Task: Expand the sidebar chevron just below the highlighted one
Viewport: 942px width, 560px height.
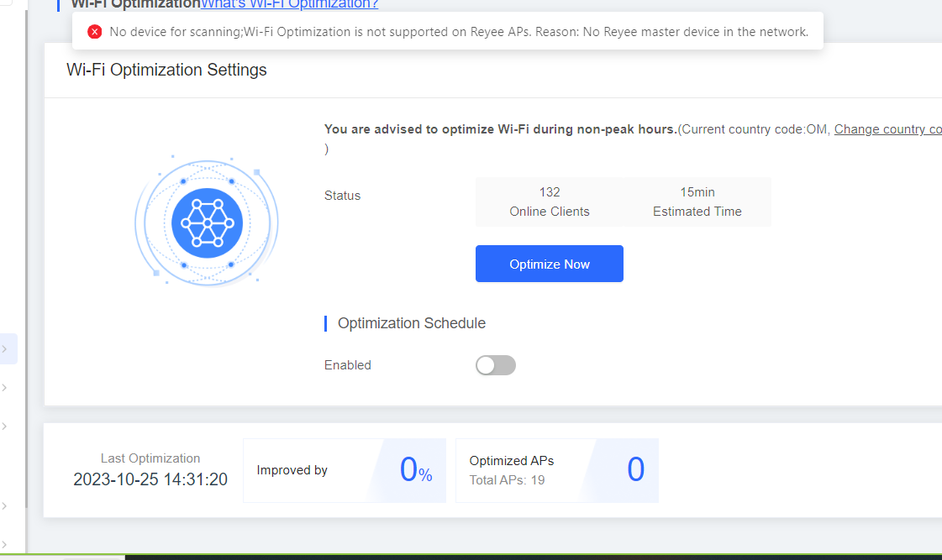Action: click(x=5, y=388)
